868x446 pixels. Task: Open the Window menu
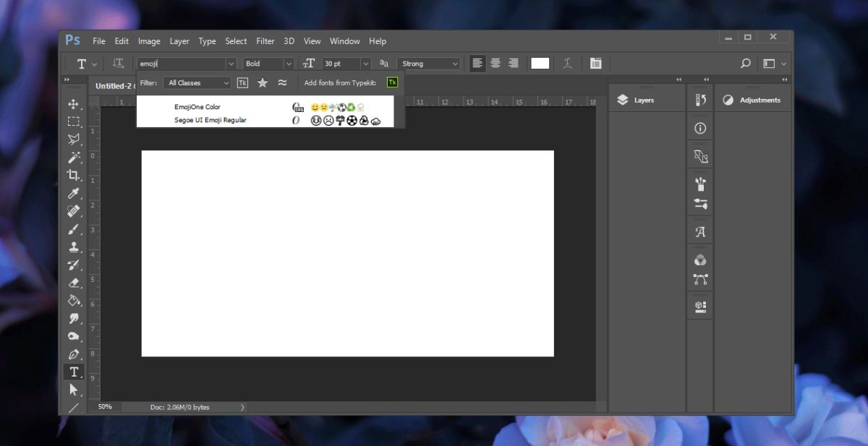[345, 41]
